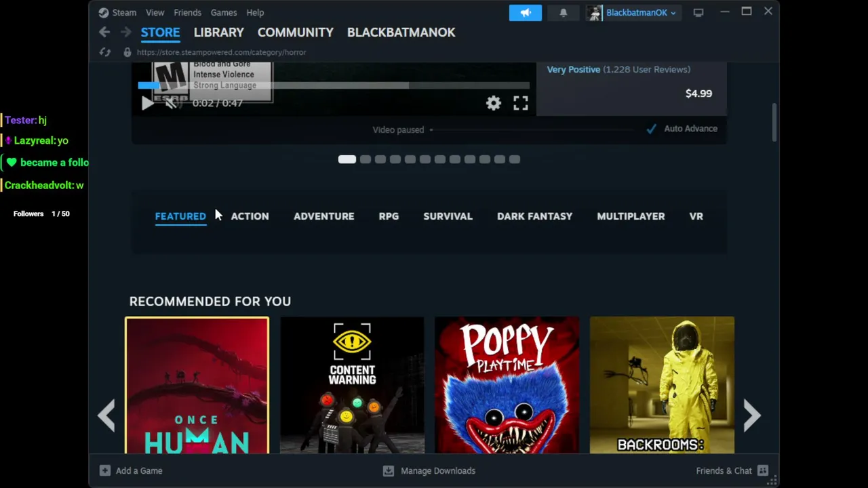Reload the page using the refresh icon
This screenshot has width=868, height=488.
coord(105,52)
